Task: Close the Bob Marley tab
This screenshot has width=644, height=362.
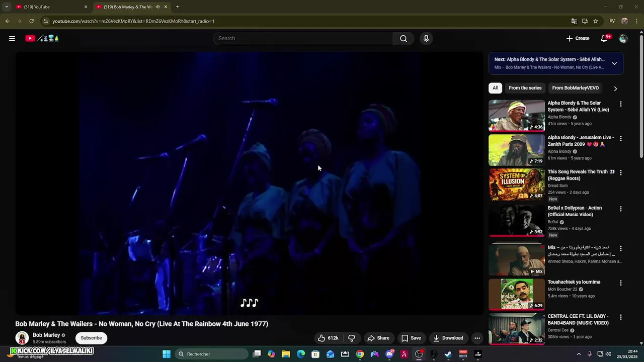Action: point(166,7)
